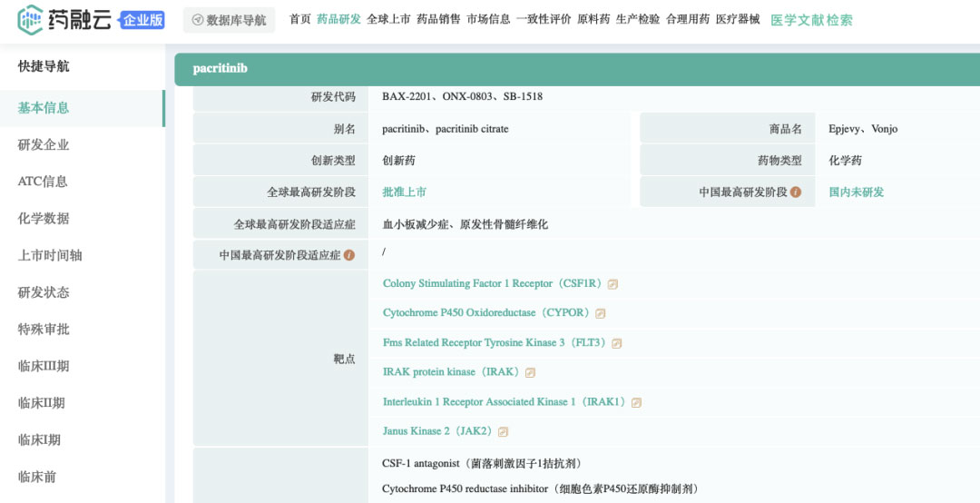Open 药品销售 menu item
The height and width of the screenshot is (503, 980).
tap(439, 19)
